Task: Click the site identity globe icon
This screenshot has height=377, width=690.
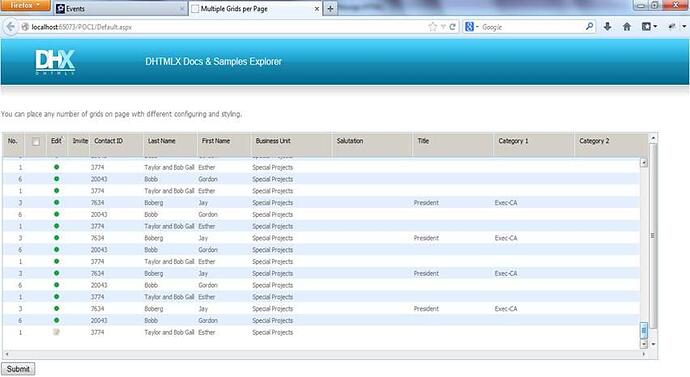Action: (x=25, y=27)
